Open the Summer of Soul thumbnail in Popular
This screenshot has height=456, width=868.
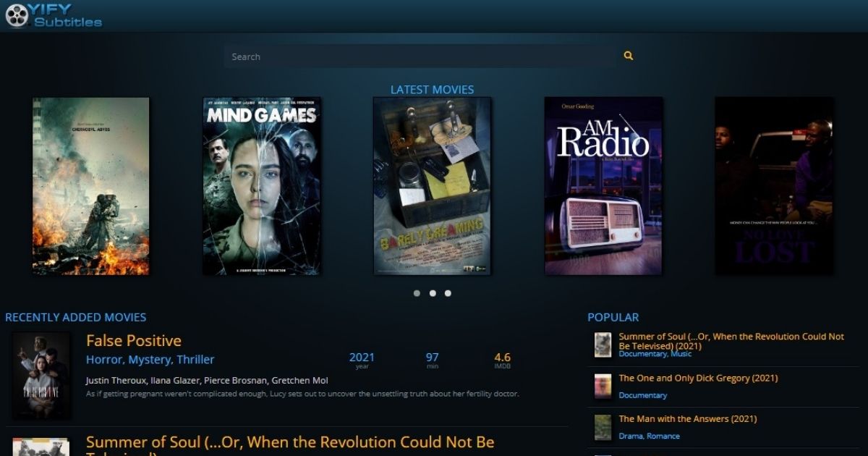[603, 343]
